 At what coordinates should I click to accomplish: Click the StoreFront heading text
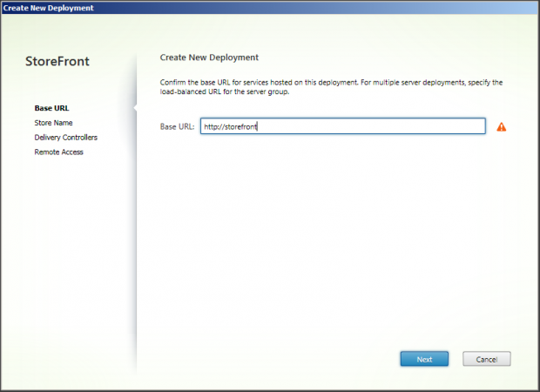coord(57,61)
